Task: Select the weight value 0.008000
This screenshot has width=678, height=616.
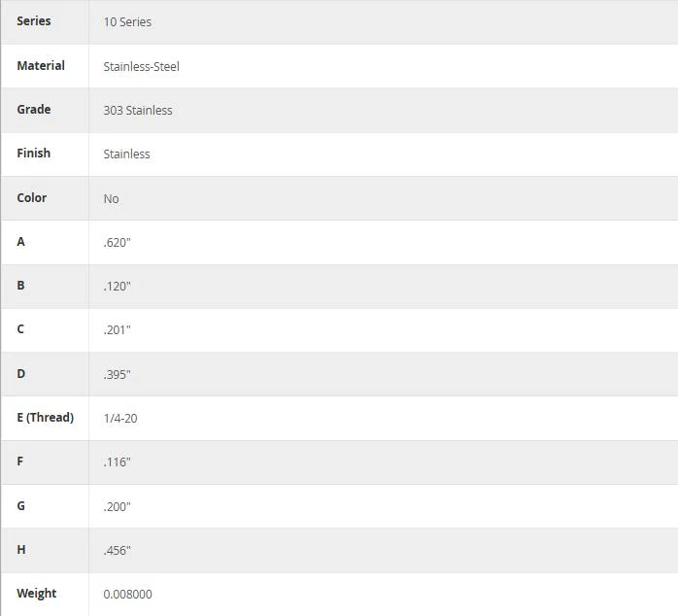Action: pos(127,595)
